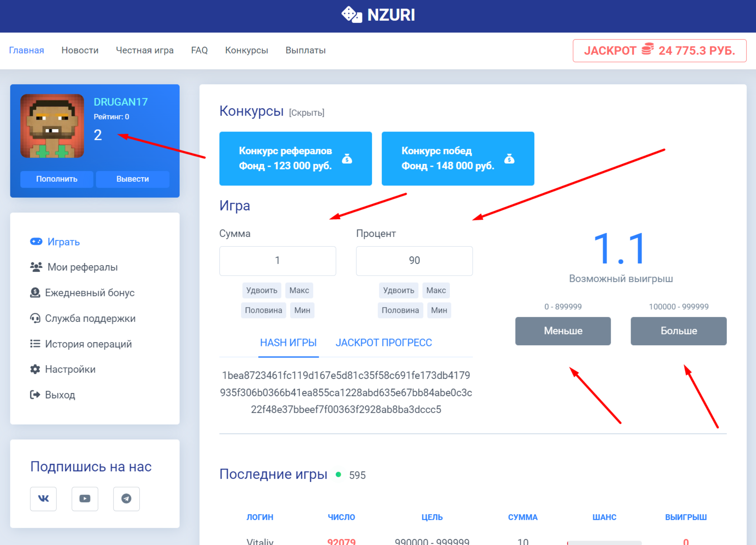Click the JACKPOT 24 775.3 РУБ. button

(659, 50)
